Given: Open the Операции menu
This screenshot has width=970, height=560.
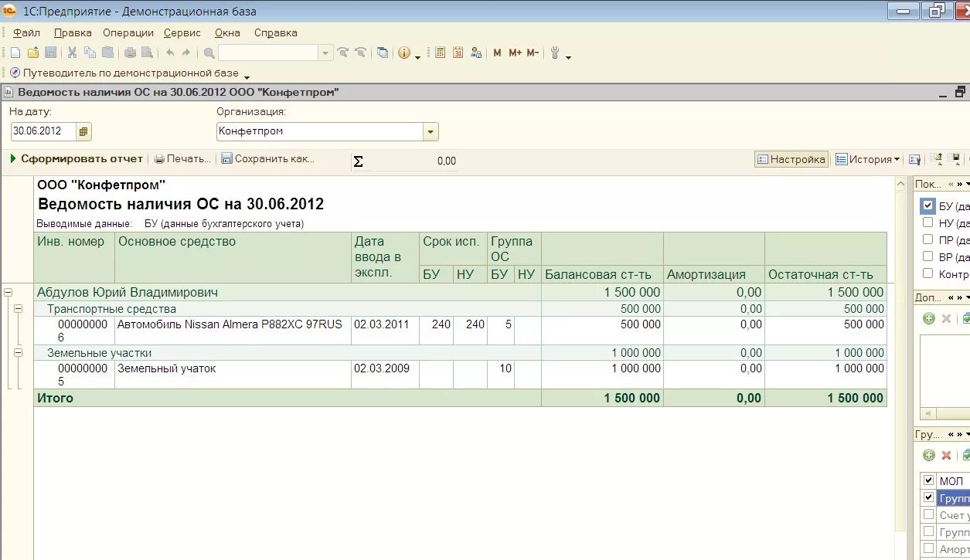Looking at the screenshot, I should 128,32.
